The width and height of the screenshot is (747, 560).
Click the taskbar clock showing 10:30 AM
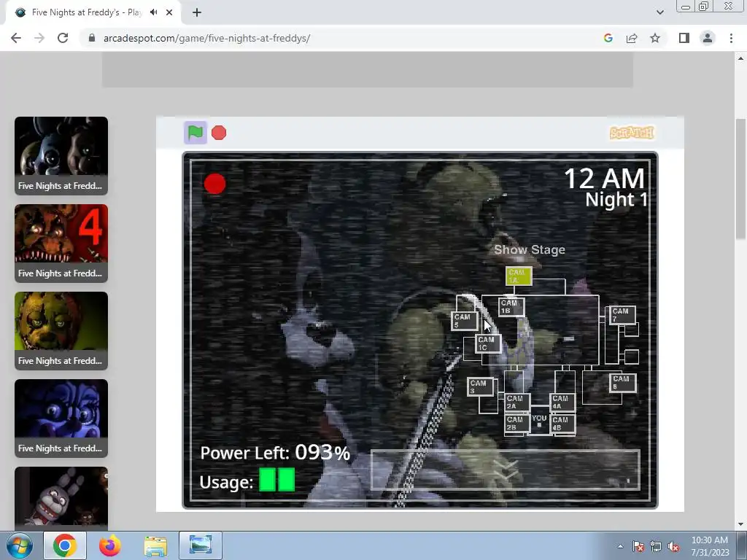(710, 546)
